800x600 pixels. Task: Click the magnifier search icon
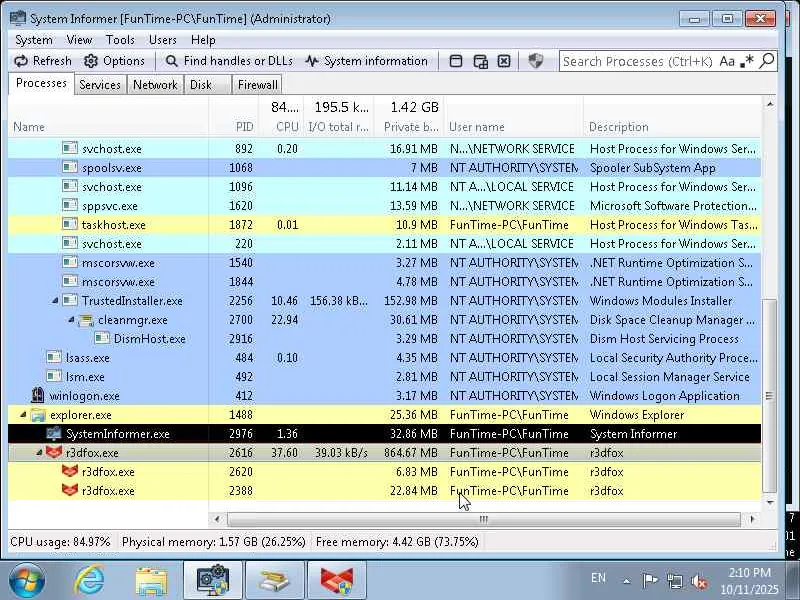click(767, 61)
